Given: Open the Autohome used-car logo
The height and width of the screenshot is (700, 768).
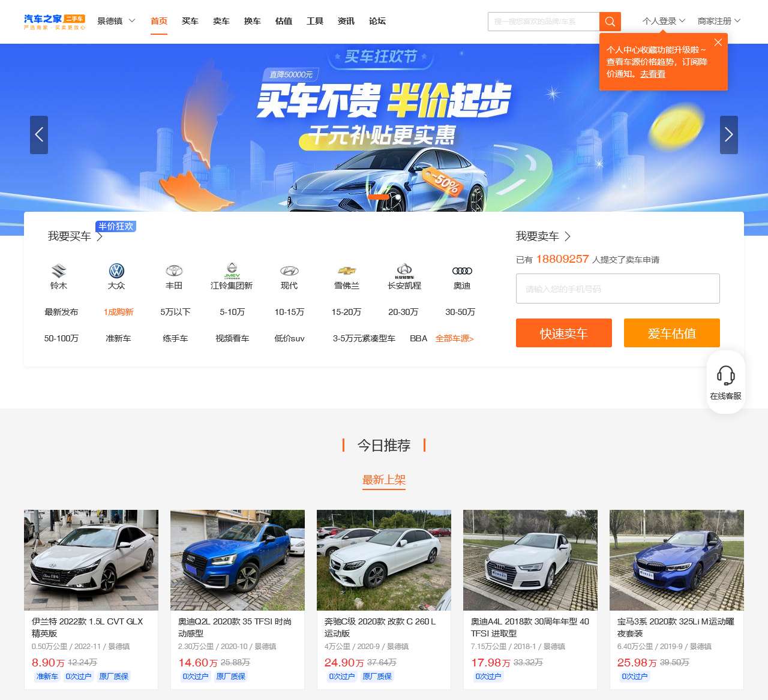Looking at the screenshot, I should click(55, 22).
